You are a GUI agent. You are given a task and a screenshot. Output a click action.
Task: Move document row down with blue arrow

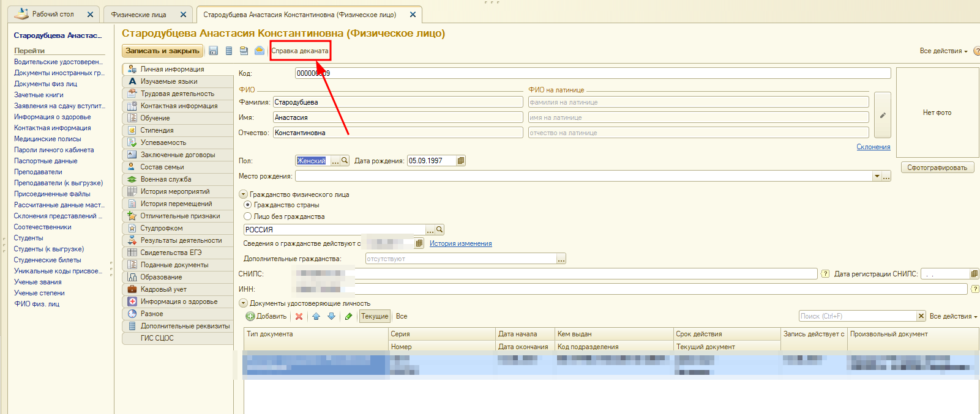(331, 316)
